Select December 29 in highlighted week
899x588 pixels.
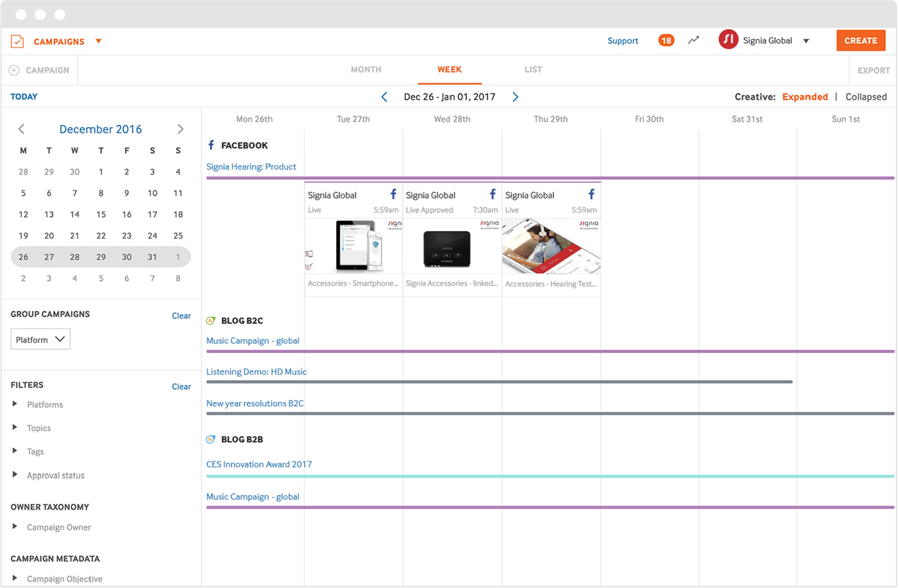[101, 257]
